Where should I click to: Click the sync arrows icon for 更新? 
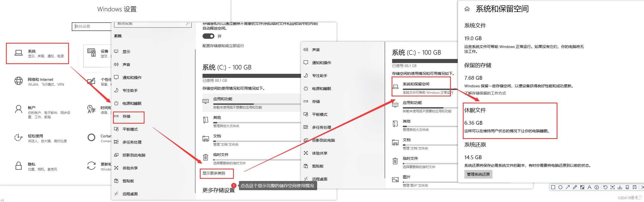click(91, 166)
